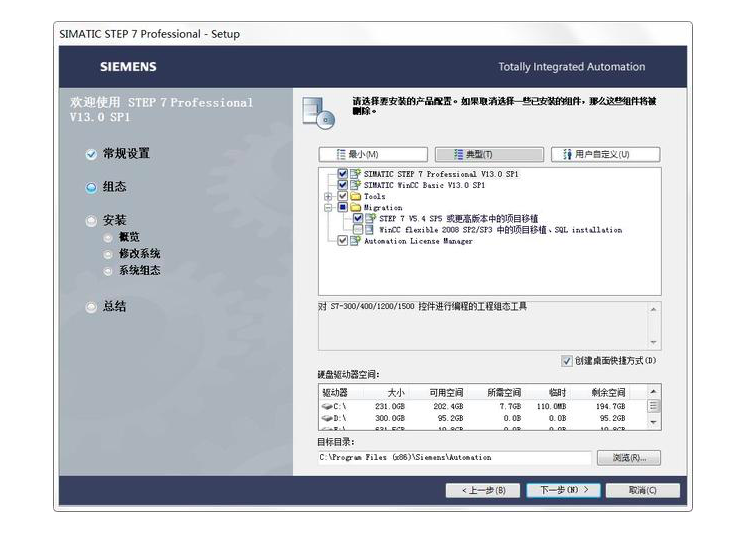The image size is (742, 533).
Task: Click the 系统组态 sub-step bullet icon
Action: point(108,271)
